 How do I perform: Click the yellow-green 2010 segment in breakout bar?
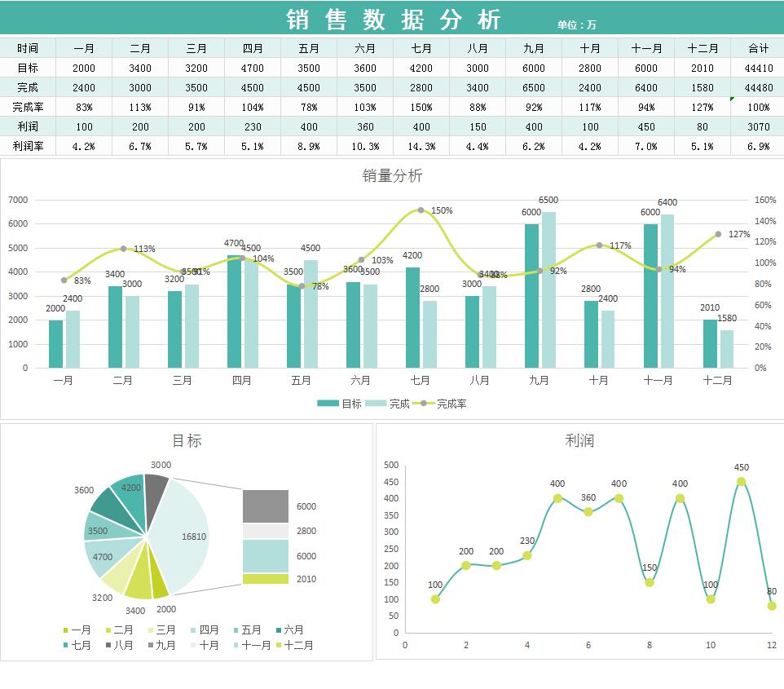click(266, 578)
